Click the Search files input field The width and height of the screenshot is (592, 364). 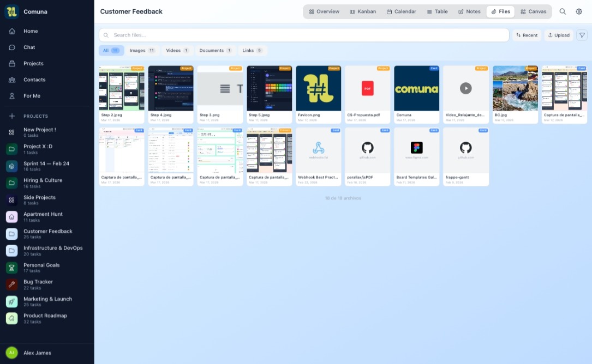pos(306,35)
